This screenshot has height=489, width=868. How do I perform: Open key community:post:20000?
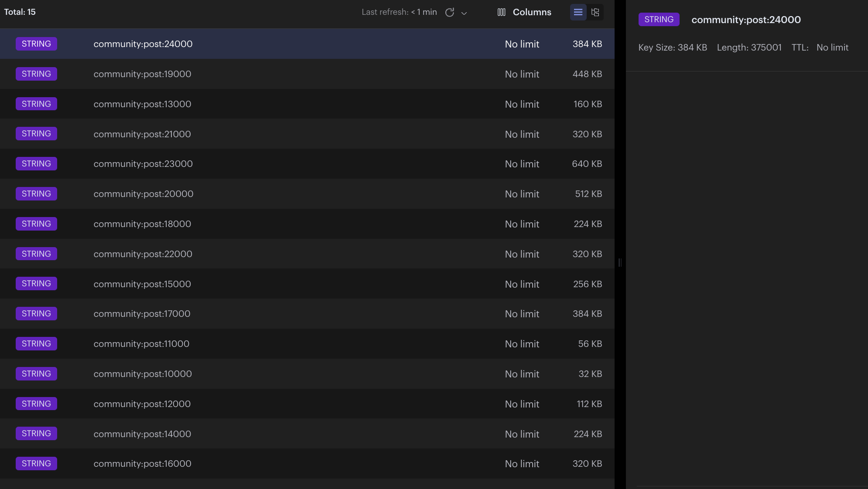pos(143,194)
